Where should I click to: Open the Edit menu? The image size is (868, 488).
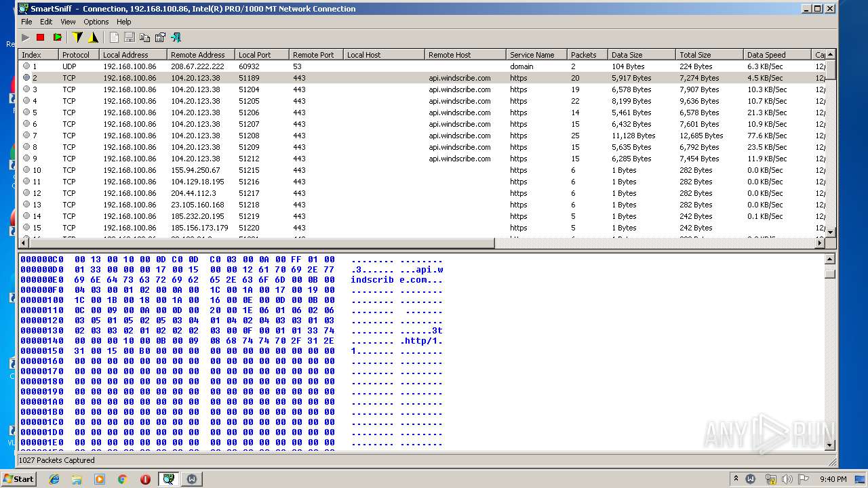pos(46,22)
